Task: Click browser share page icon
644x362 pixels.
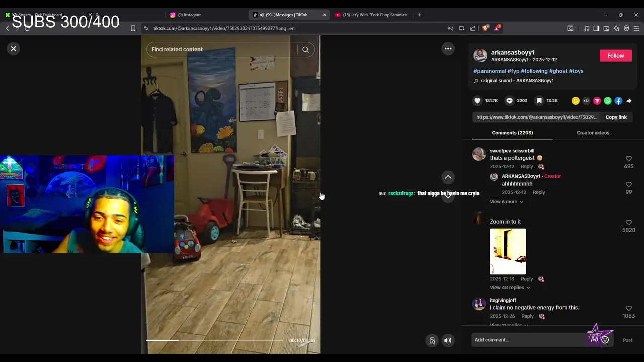Action: tap(473, 28)
